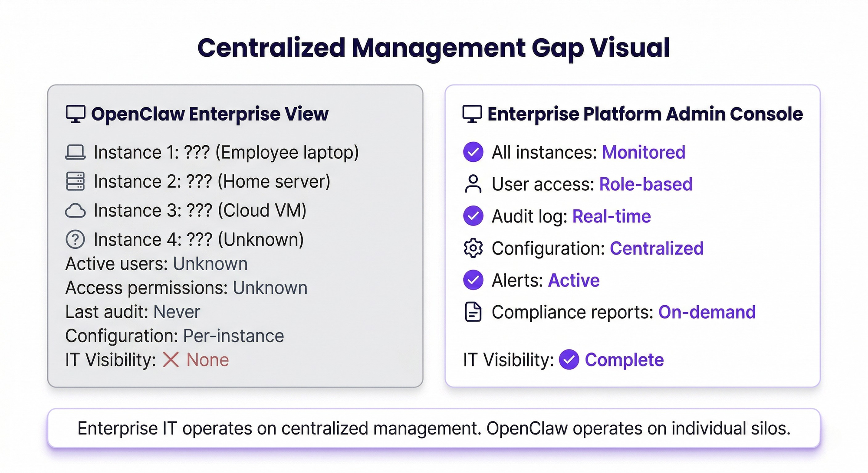Click the red X beside None

pyautogui.click(x=171, y=360)
